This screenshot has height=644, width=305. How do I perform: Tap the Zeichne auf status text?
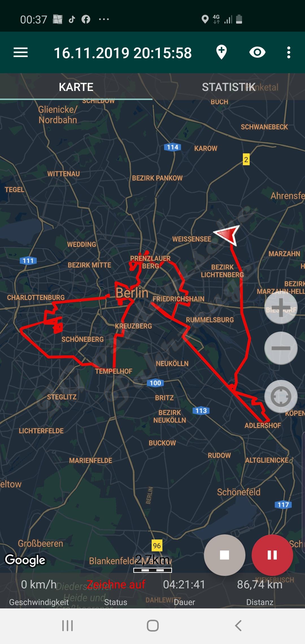(116, 584)
